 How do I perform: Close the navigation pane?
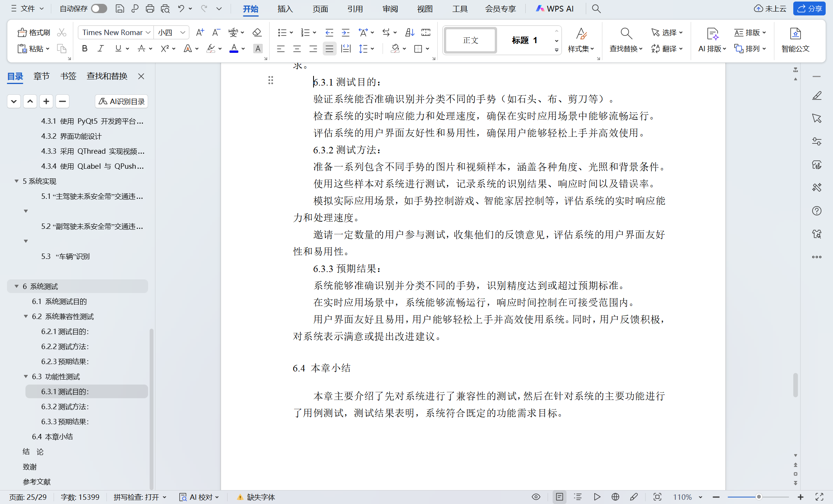pos(141,76)
